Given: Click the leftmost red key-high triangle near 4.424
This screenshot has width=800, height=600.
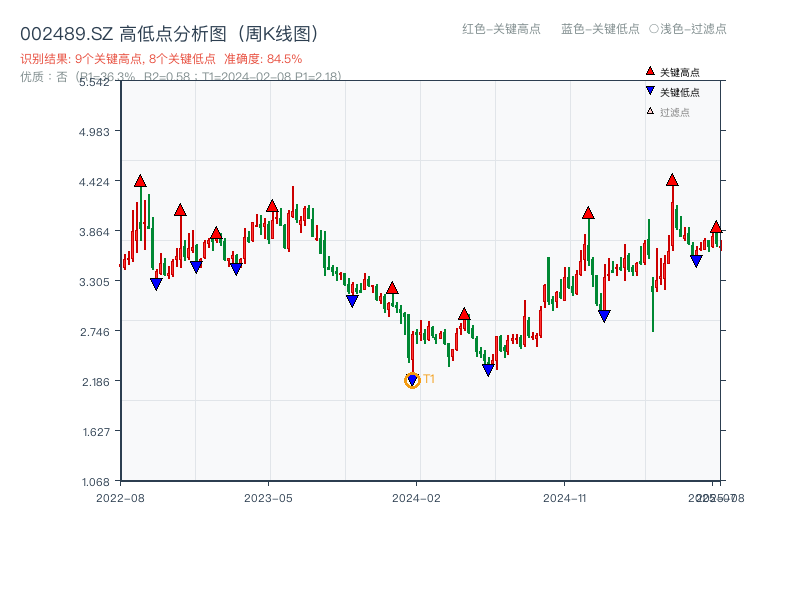Looking at the screenshot, I should (x=140, y=181).
